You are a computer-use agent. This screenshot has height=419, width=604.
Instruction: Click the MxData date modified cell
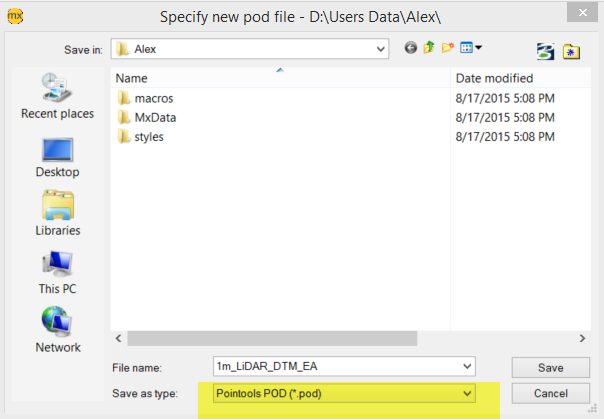pos(505,117)
